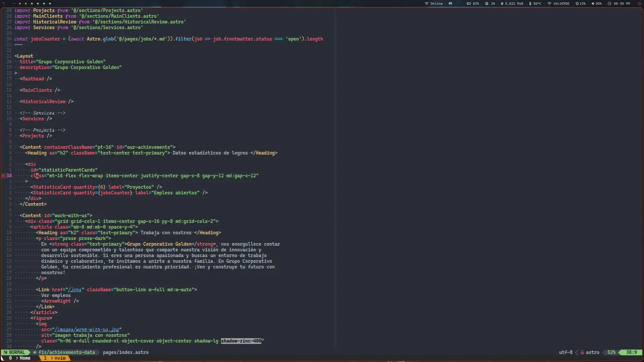Click the cat-face icon in top bar
Viewport: 644px width, 362px height.
pos(450,3)
